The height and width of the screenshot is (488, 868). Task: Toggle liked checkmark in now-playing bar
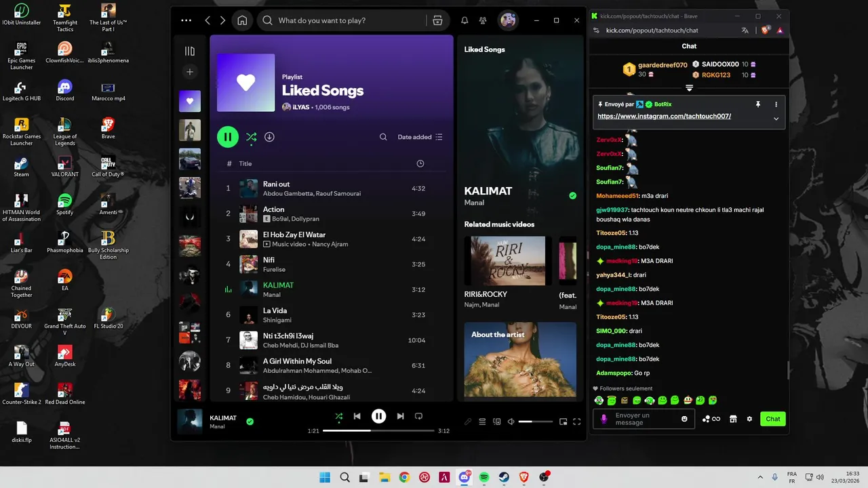coord(250,422)
